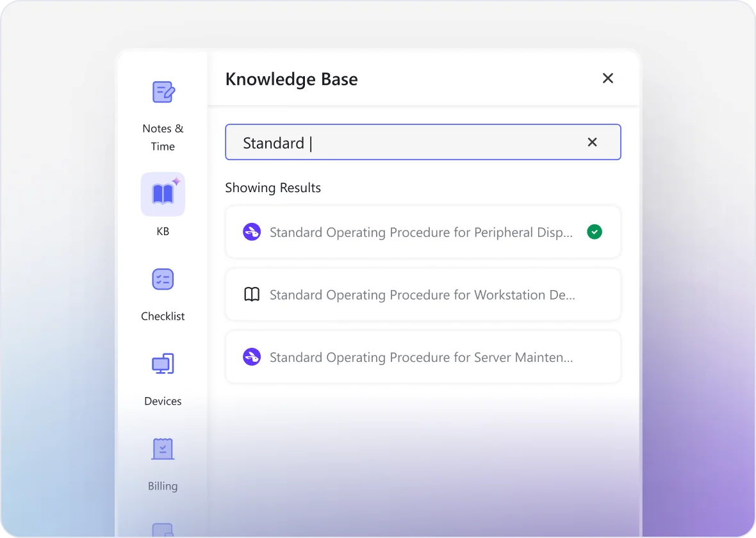Image resolution: width=756 pixels, height=538 pixels.
Task: Click purple icon on Peripheral Disp result
Action: point(252,232)
